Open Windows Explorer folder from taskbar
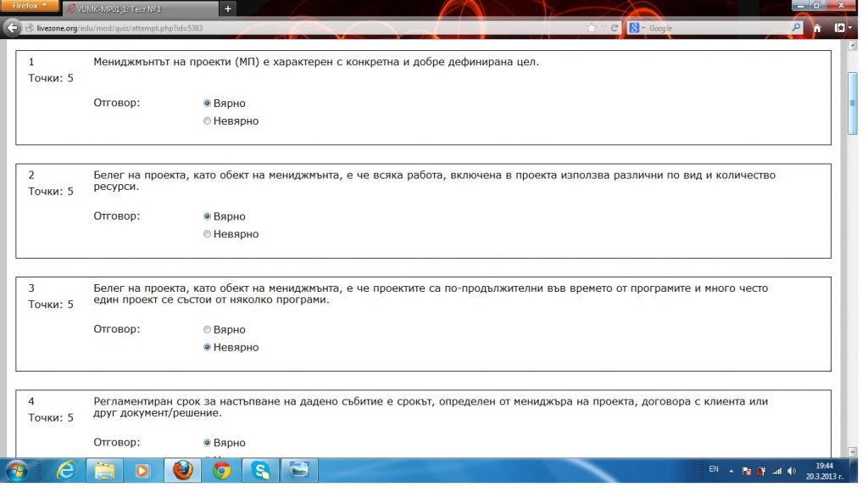 coord(104,471)
